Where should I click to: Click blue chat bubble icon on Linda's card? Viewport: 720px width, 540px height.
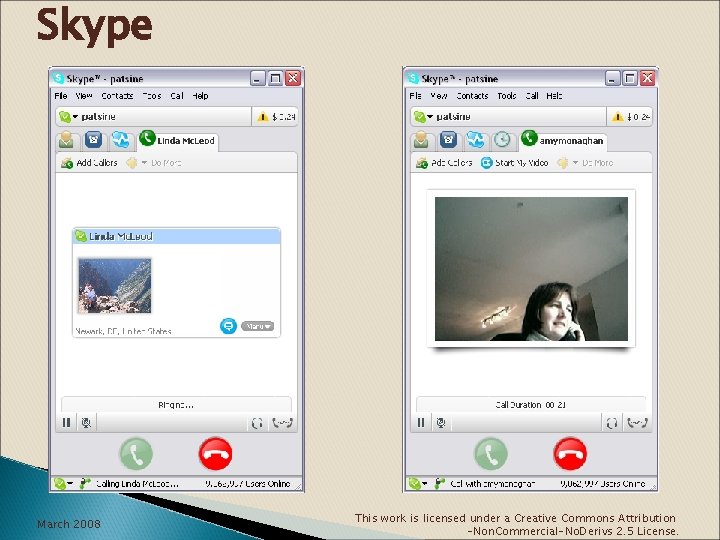point(228,326)
